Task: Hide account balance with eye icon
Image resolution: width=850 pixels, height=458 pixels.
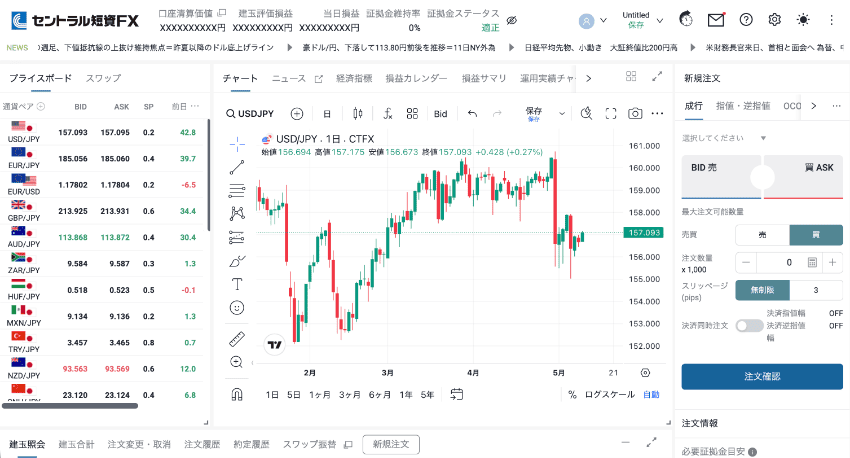Action: [x=512, y=21]
